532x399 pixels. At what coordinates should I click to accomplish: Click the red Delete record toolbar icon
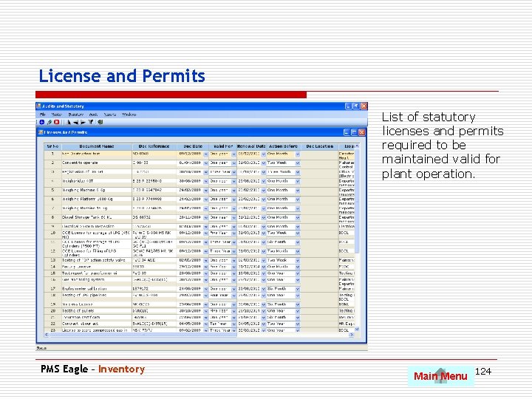coord(56,122)
